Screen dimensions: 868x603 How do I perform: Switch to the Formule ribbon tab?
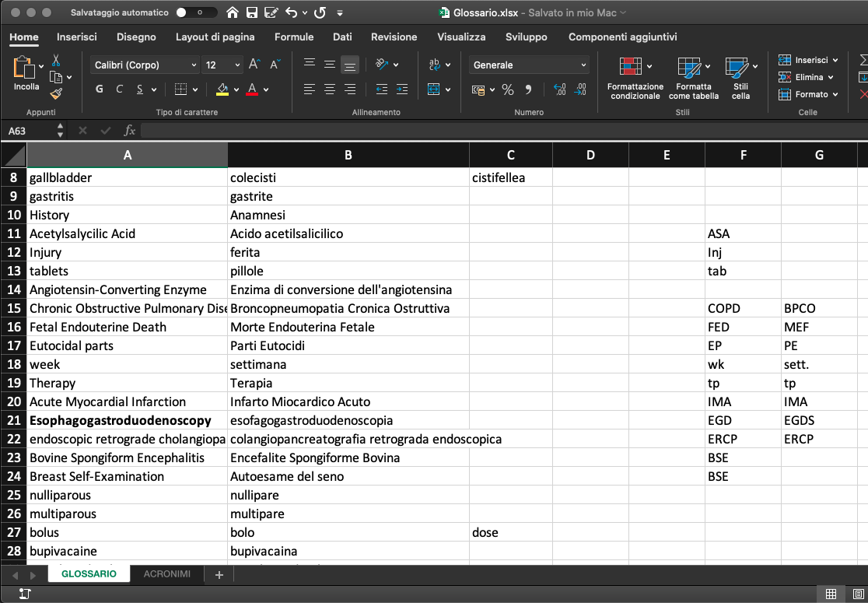point(294,37)
